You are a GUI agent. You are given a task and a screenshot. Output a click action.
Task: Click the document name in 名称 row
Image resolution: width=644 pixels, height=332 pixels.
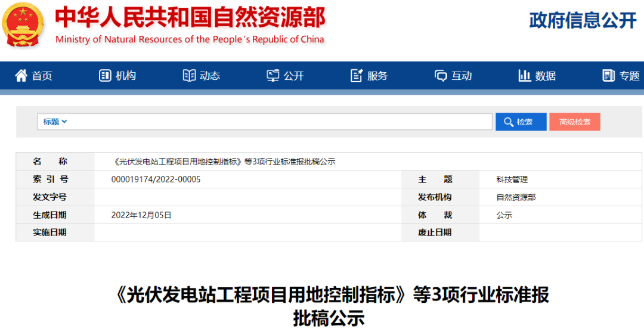pos(224,162)
